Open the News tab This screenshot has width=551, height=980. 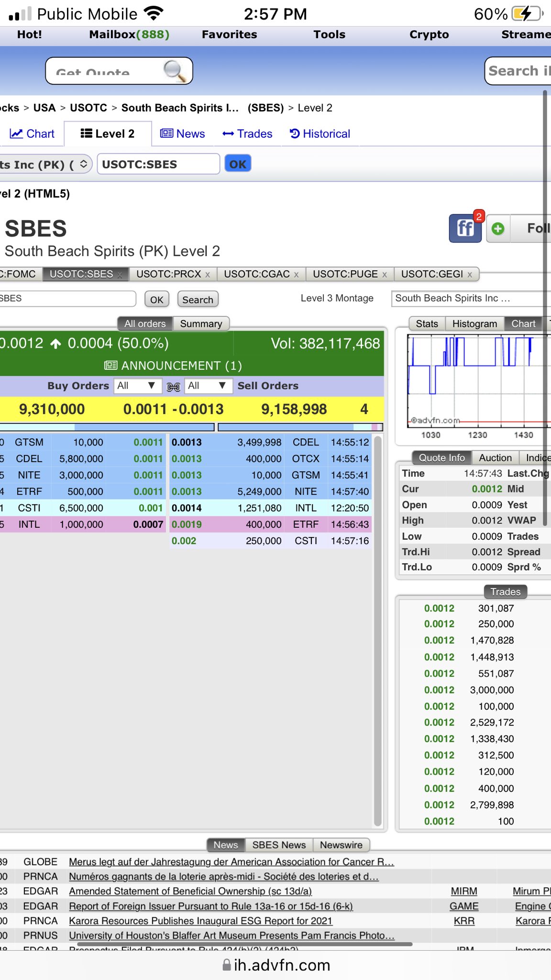(182, 134)
